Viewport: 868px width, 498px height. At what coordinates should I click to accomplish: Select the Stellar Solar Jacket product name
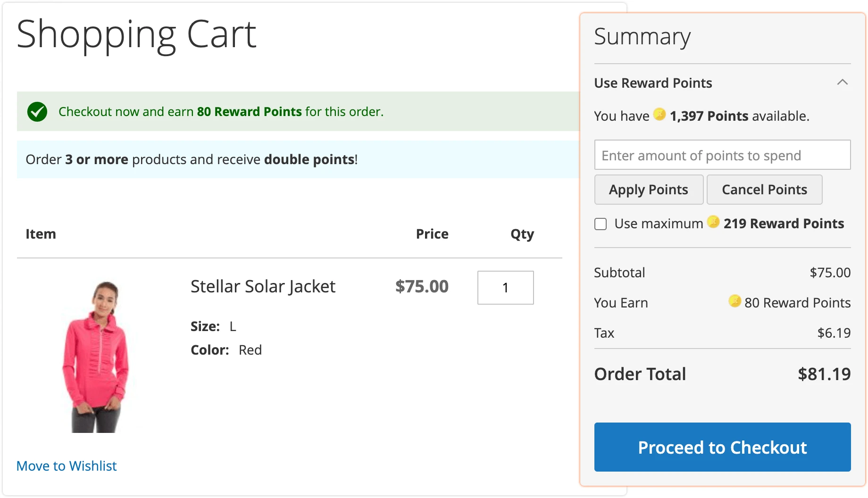[x=263, y=286]
